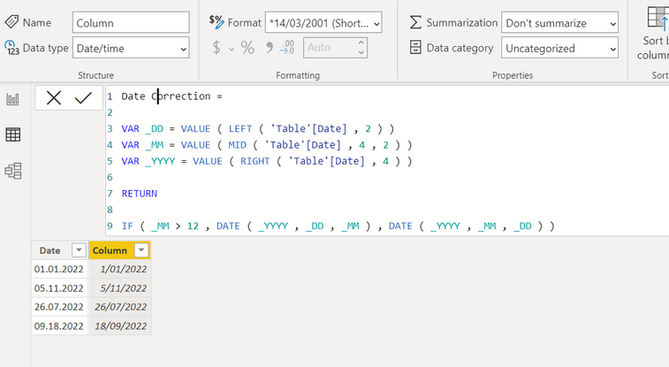This screenshot has height=367, width=669.
Task: Select the Date column header
Action: [50, 250]
